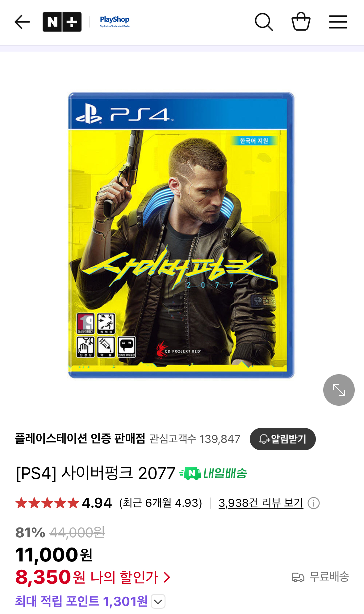Tap the 무료배송 truck icon
The height and width of the screenshot is (614, 364).
pos(298,577)
